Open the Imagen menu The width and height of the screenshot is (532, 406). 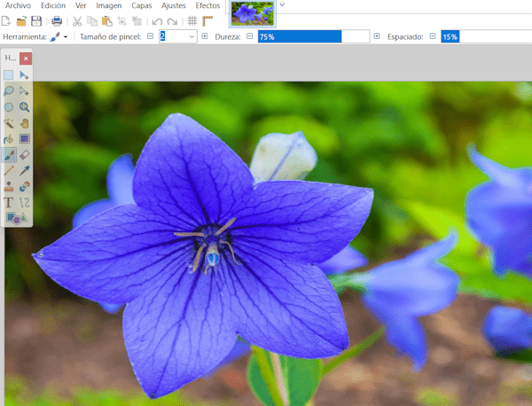[x=108, y=5]
